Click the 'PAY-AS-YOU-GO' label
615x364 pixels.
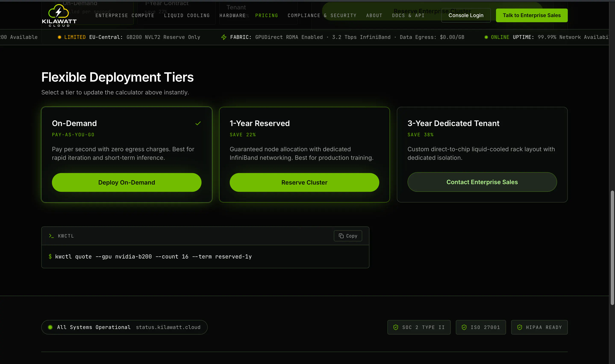click(73, 135)
